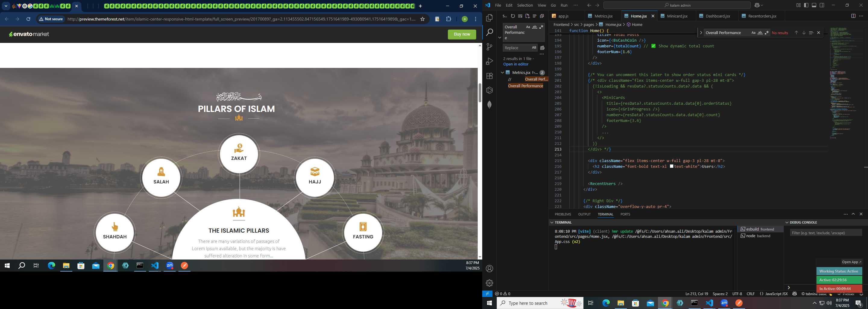Open Remote Window indicator in status bar
This screenshot has width=868, height=309.
click(487, 294)
